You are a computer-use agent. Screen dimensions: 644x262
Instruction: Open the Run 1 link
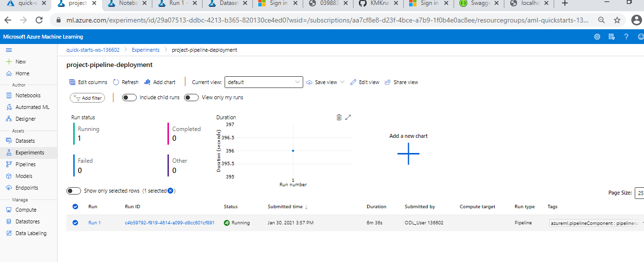[94, 222]
